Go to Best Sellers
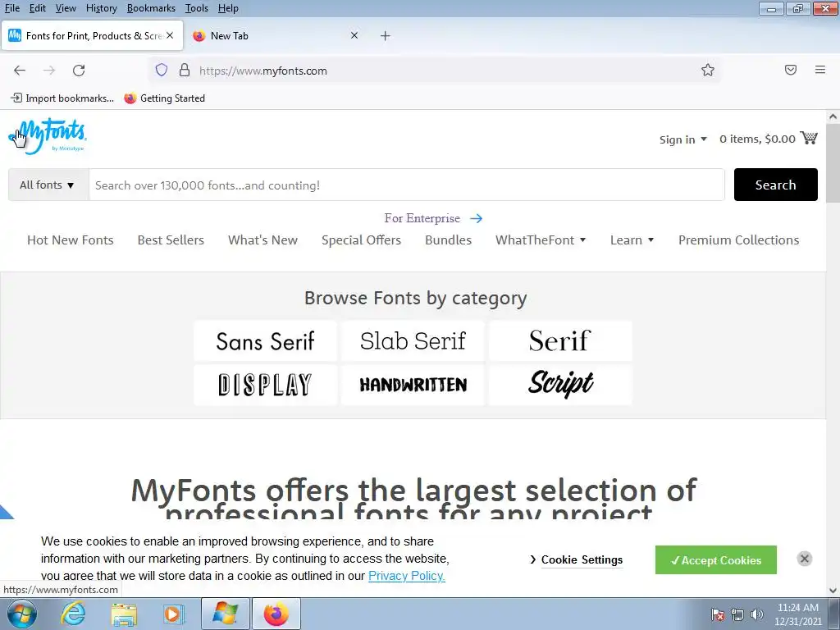 171,240
